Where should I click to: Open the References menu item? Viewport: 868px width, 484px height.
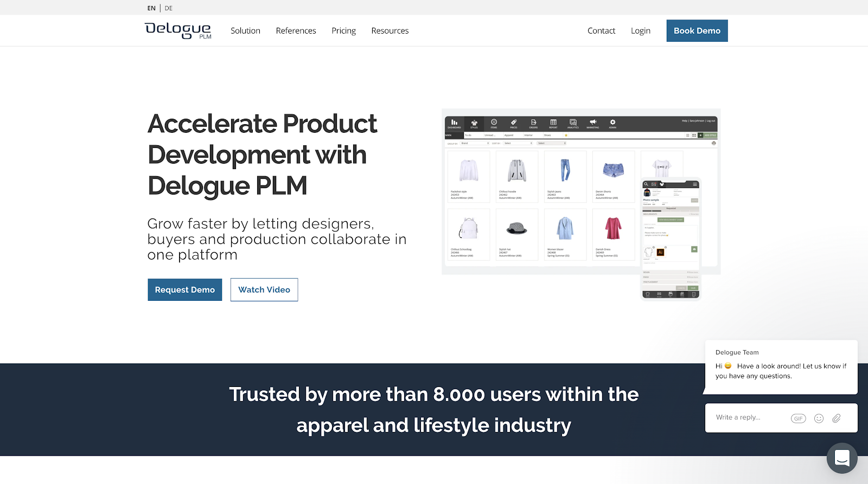pos(296,31)
